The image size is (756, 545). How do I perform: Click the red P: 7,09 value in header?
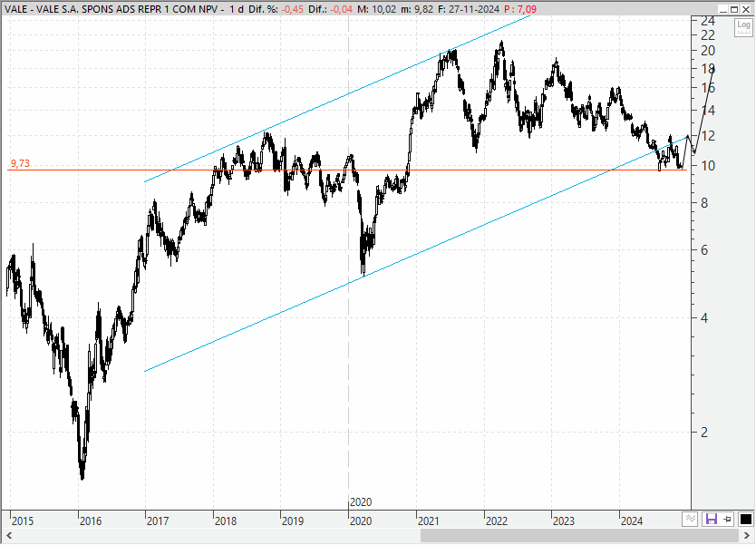coord(519,9)
